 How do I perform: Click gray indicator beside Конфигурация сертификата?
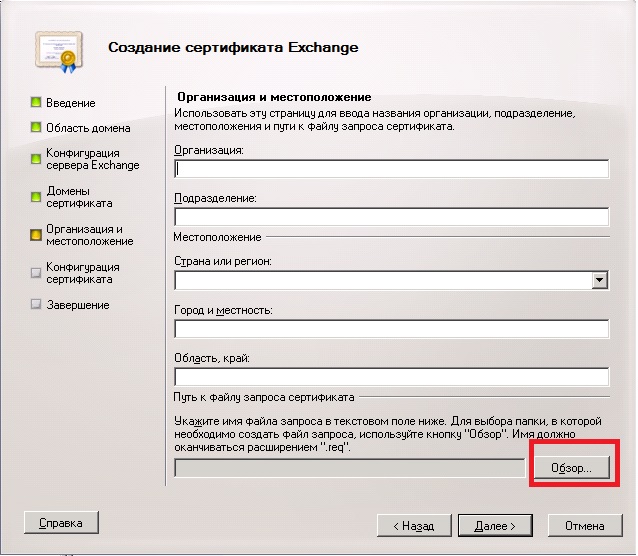(x=36, y=273)
